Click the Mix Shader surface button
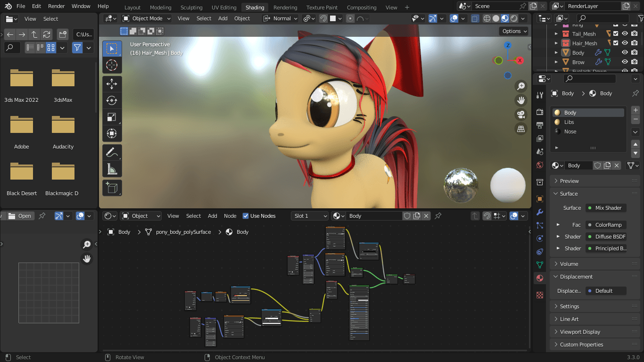The image size is (644, 362). tap(606, 208)
